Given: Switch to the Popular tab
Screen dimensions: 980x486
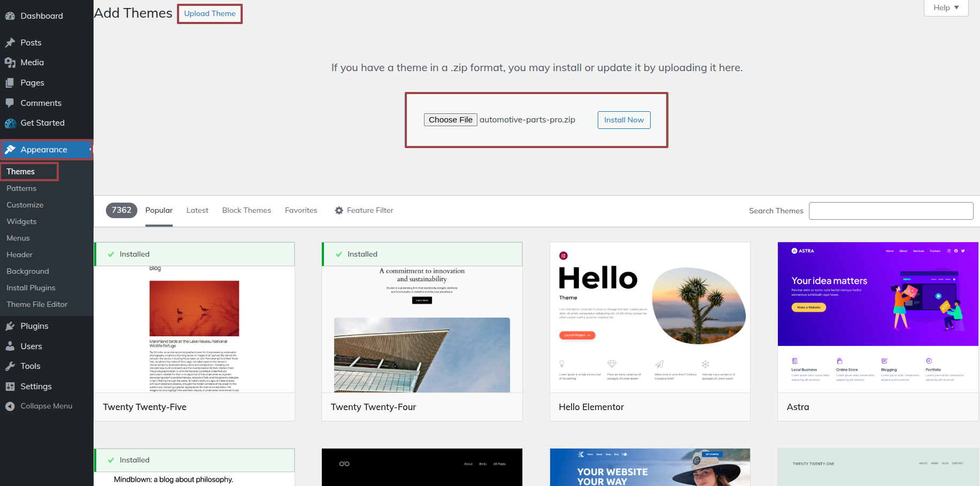Looking at the screenshot, I should click(x=159, y=211).
